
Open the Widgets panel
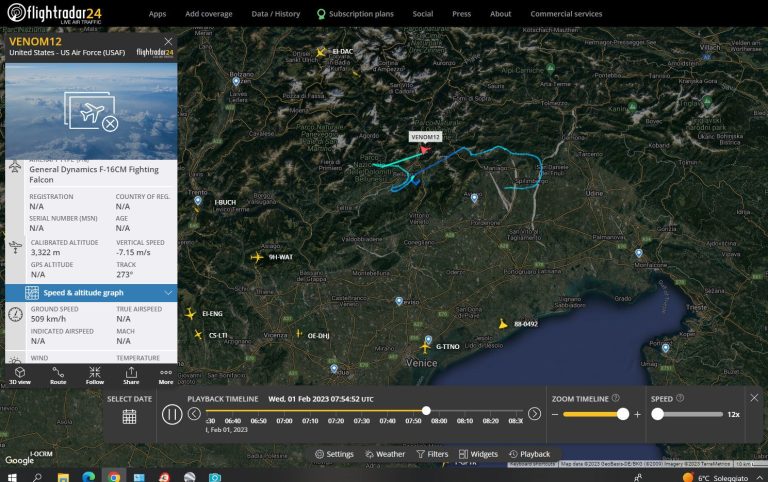click(x=478, y=454)
